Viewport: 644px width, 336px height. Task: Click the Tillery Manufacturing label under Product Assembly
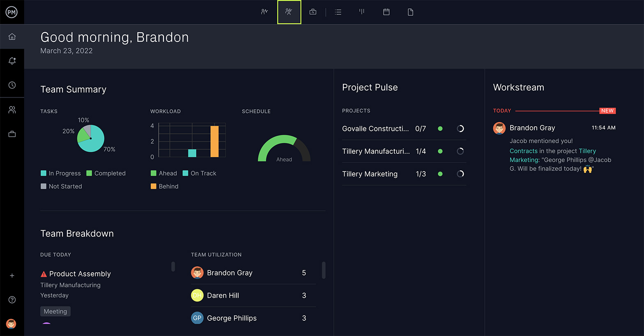(x=70, y=285)
